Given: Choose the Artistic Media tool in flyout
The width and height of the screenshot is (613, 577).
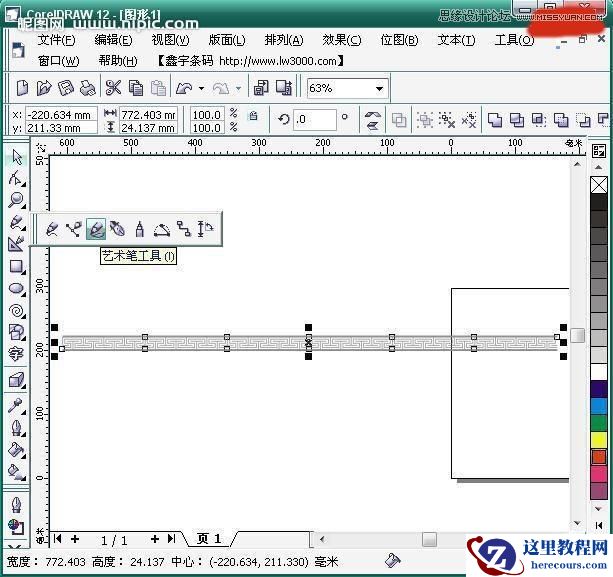Looking at the screenshot, I should tap(96, 229).
